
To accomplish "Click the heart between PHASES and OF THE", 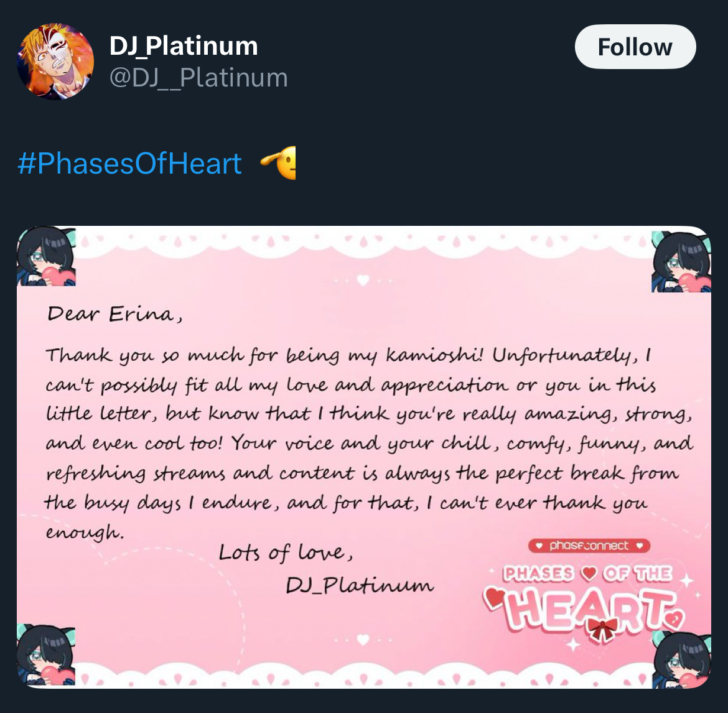I will click(588, 573).
